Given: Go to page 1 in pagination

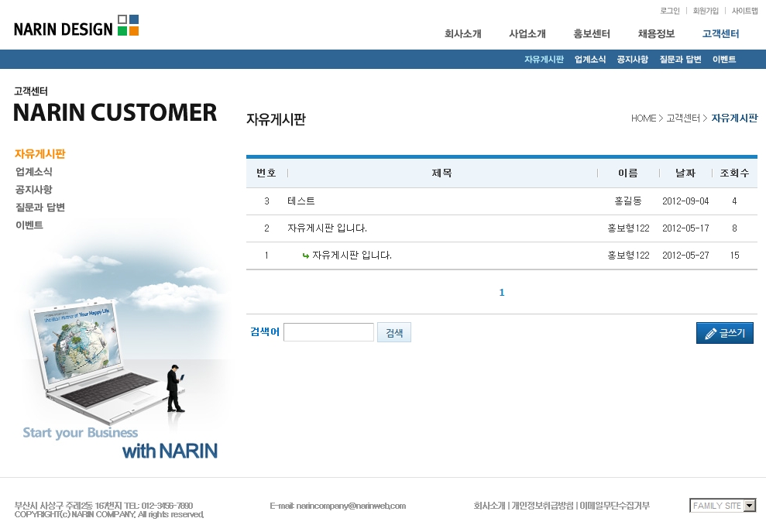Looking at the screenshot, I should 502,293.
